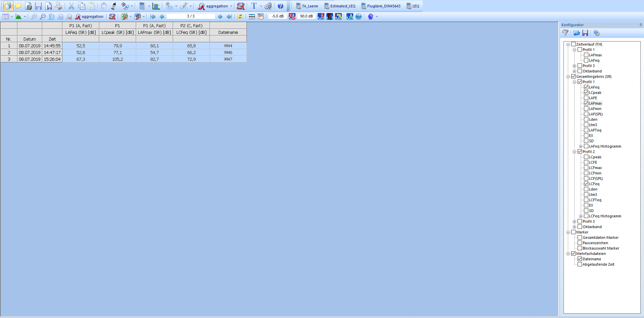Open the purple fist icon dropdown arrow
The width and height of the screenshot is (644, 318).
click(x=377, y=16)
